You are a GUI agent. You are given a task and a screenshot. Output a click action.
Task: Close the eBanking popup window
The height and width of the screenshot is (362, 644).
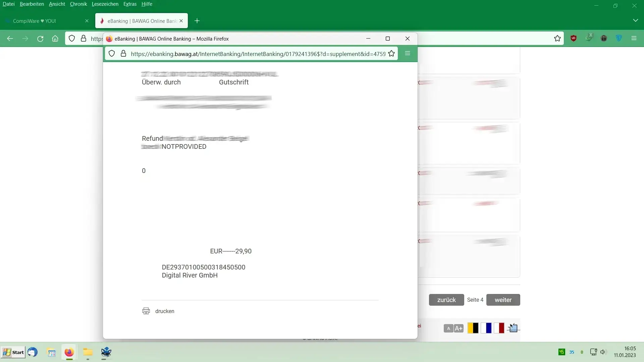click(408, 39)
